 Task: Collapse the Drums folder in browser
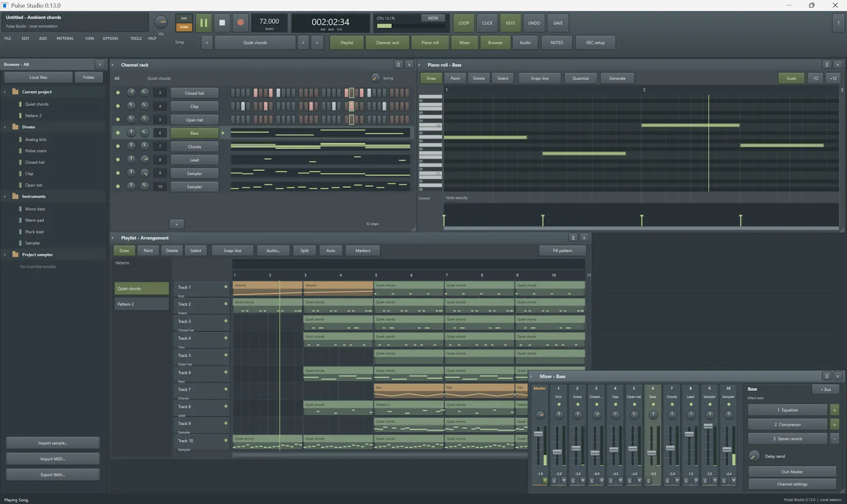click(x=5, y=127)
